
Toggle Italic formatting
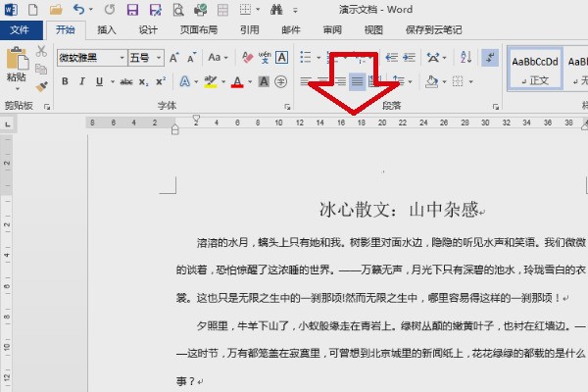82,81
